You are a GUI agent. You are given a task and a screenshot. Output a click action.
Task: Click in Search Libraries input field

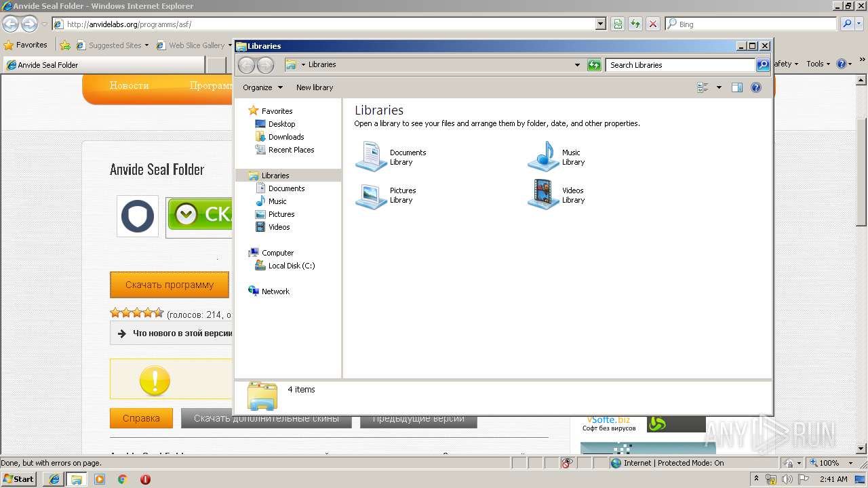(x=680, y=65)
